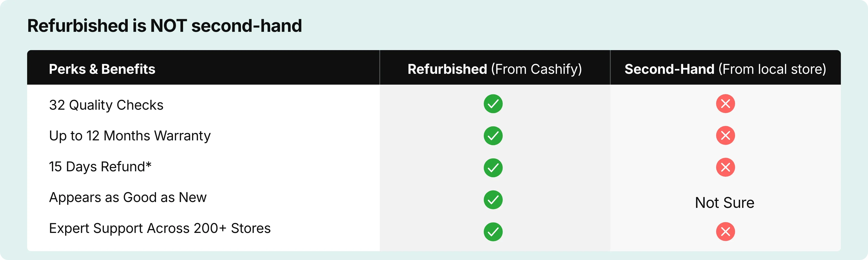Click green checkmark for 15 Days Refund
Image resolution: width=868 pixels, height=260 pixels.
click(x=493, y=167)
